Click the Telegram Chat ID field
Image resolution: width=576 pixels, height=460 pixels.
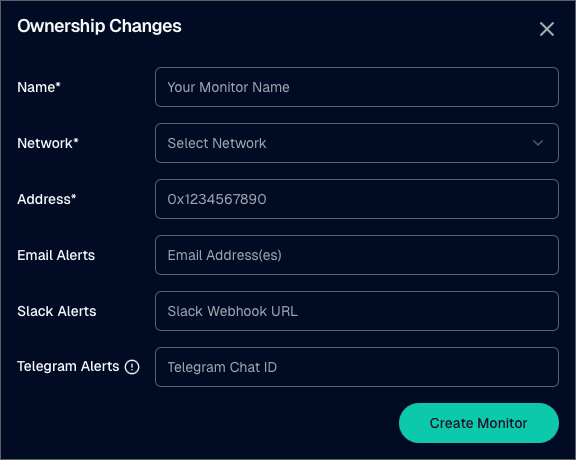click(357, 367)
